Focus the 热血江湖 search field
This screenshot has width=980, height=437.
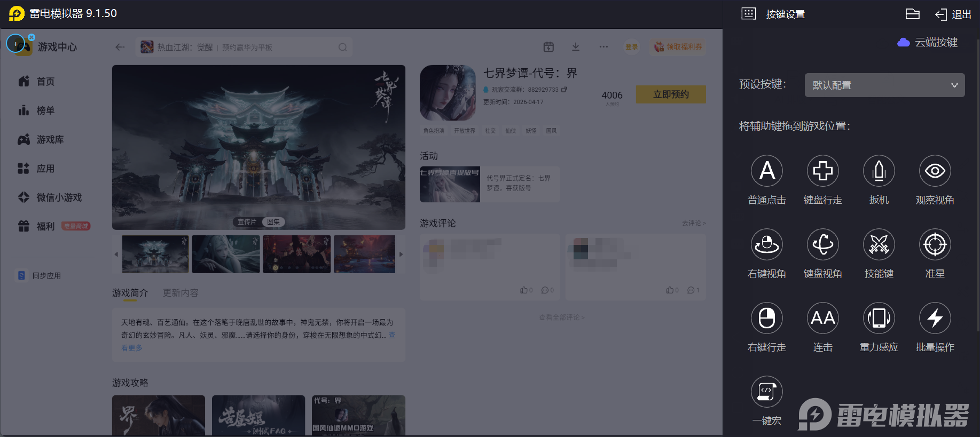[244, 47]
